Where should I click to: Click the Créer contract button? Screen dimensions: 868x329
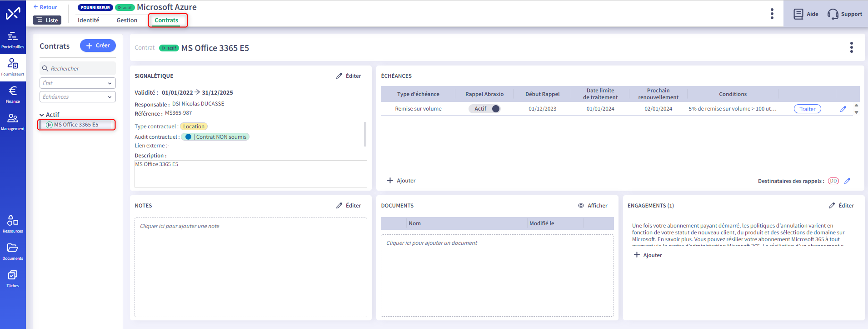point(98,46)
